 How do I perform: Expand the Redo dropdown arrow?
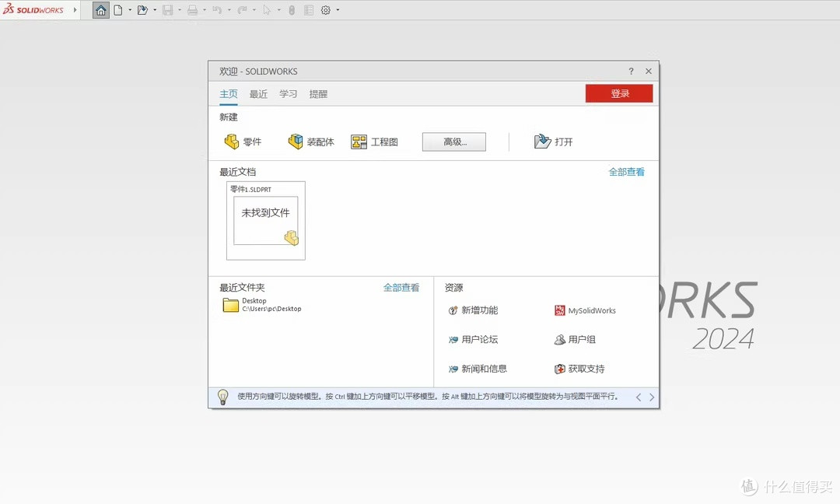(254, 9)
